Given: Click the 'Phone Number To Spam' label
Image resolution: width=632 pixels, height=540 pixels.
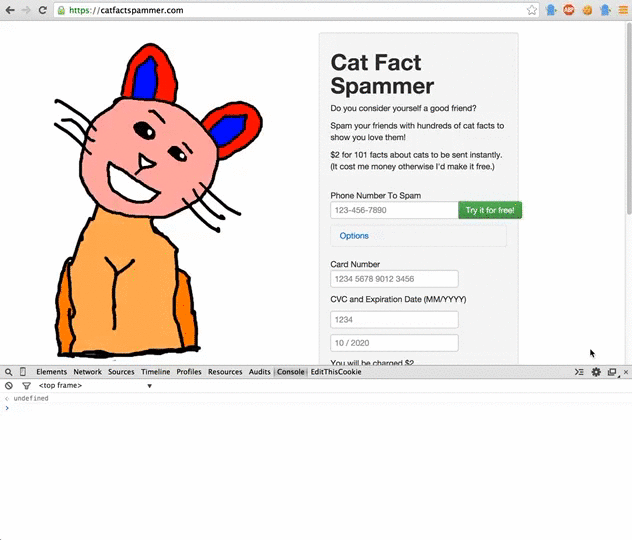Looking at the screenshot, I should (x=376, y=195).
